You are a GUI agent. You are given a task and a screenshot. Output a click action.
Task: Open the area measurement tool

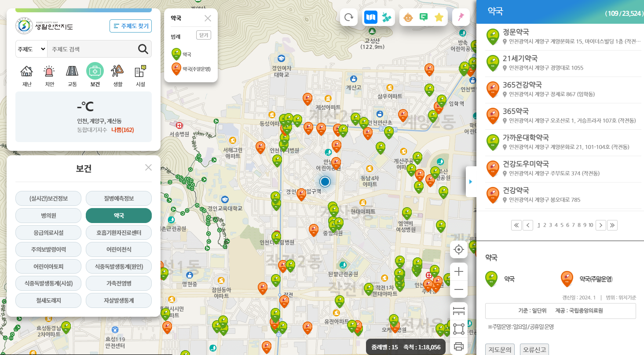click(x=459, y=329)
